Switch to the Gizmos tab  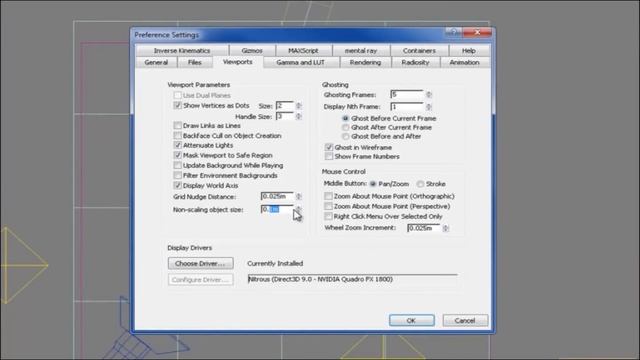point(252,51)
